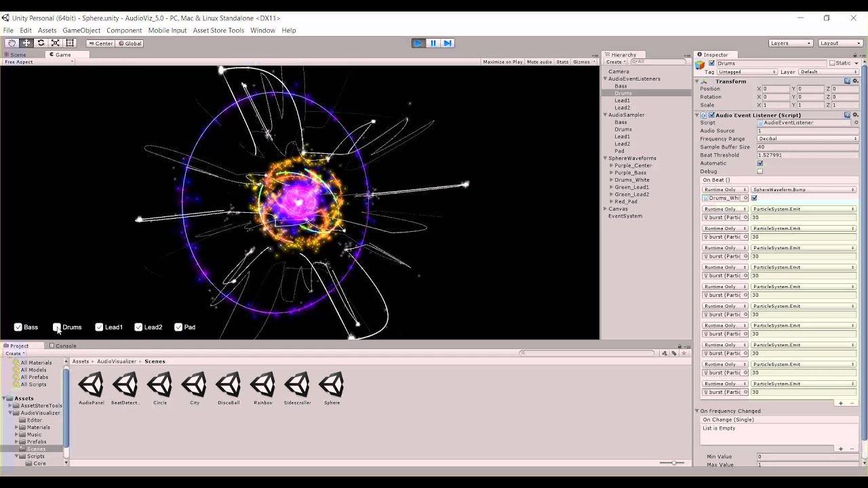Select the AudioPanel scene asset

[92, 388]
